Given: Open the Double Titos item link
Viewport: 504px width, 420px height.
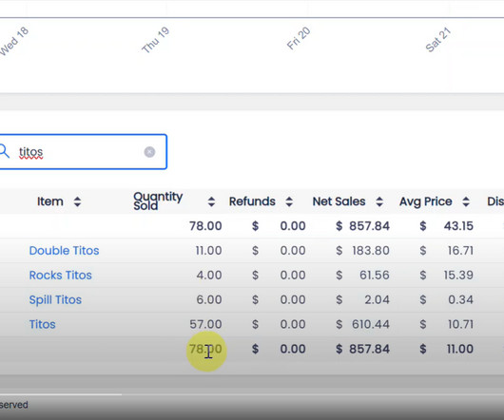Looking at the screenshot, I should pos(64,251).
